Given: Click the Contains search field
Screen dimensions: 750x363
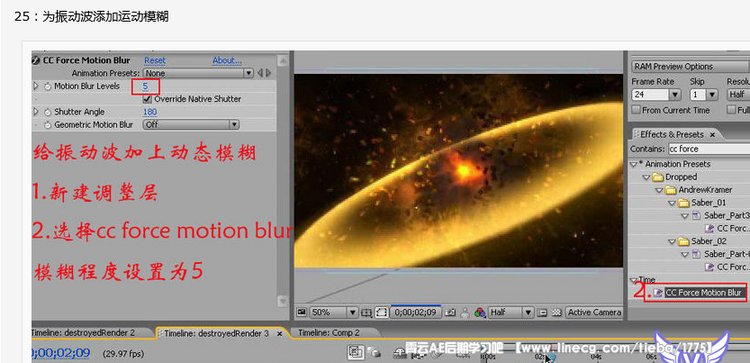Looking at the screenshot, I should point(708,149).
